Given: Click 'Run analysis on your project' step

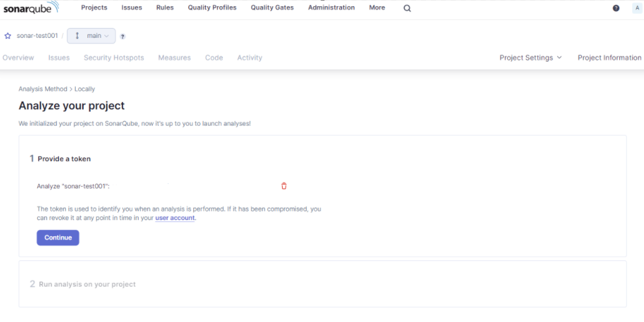Looking at the screenshot, I should (x=87, y=284).
